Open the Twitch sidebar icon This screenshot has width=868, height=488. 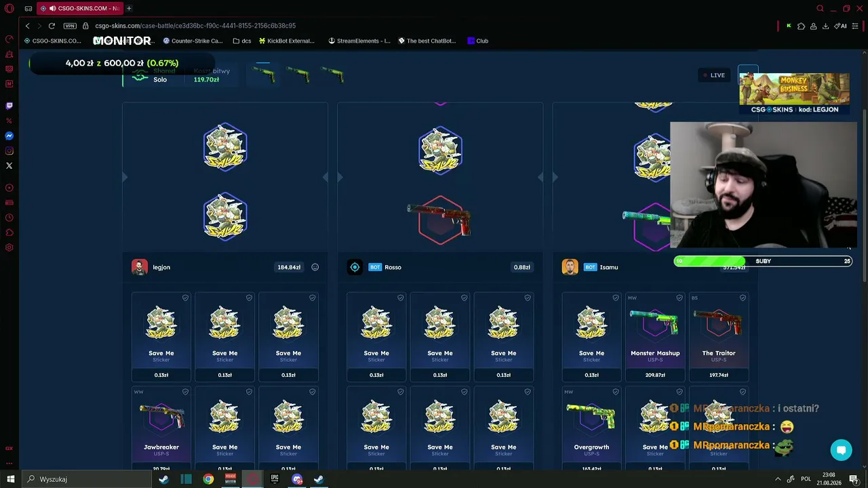pos(9,106)
